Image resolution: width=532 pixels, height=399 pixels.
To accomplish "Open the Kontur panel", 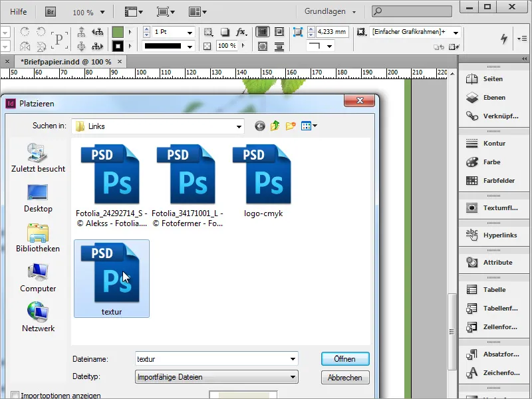I will 493,144.
